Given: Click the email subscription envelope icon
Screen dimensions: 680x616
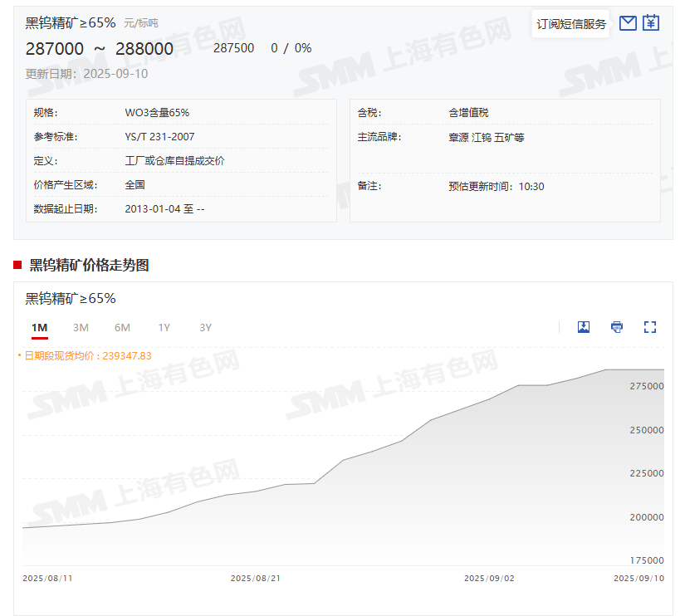Looking at the screenshot, I should pyautogui.click(x=628, y=23).
